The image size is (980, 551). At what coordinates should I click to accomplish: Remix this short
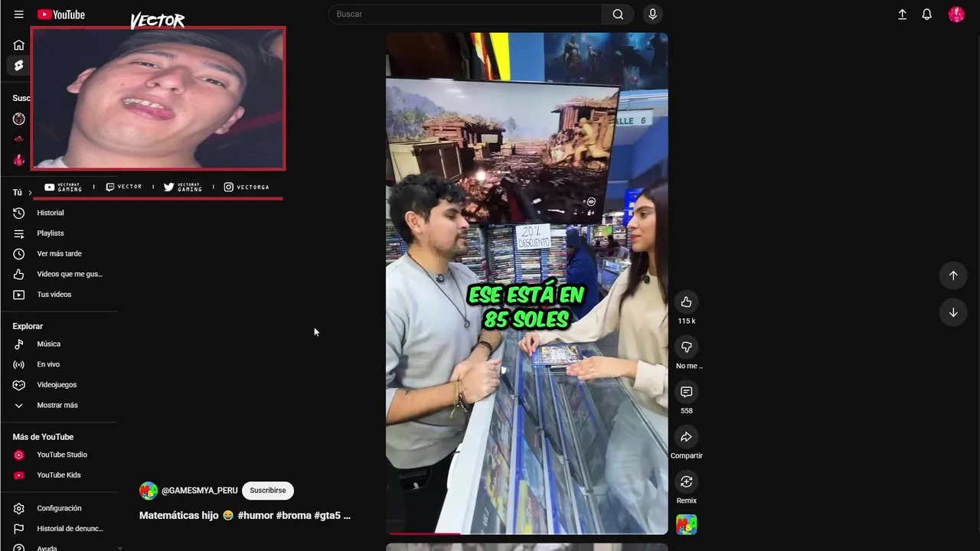coord(686,481)
